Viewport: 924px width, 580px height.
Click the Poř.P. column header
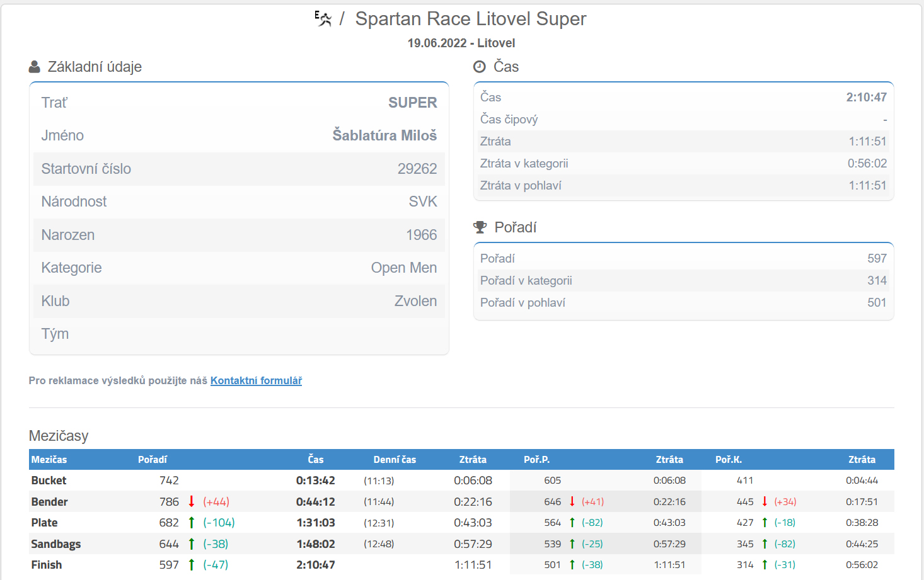536,460
